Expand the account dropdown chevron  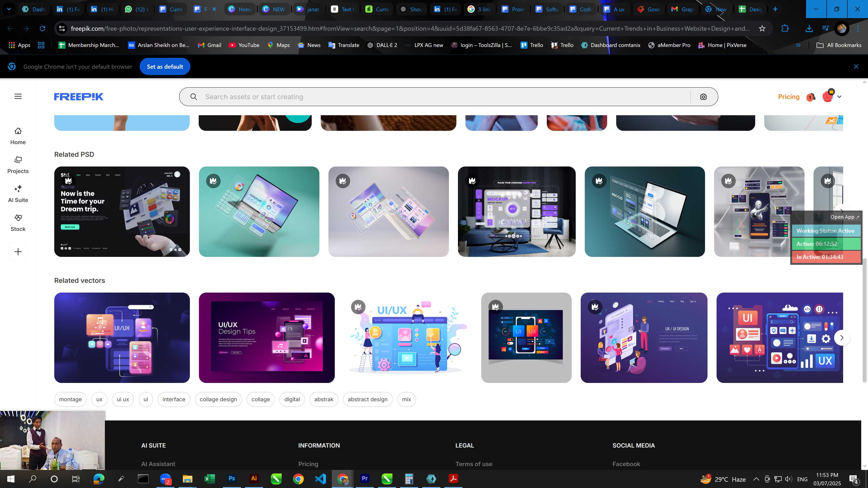839,97
